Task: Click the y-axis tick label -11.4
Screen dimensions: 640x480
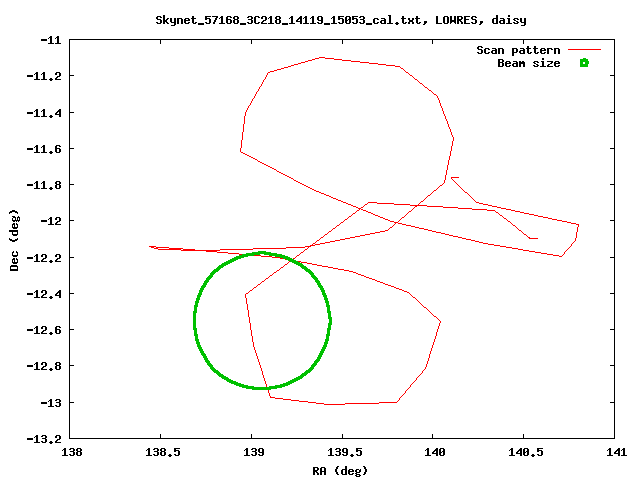Action: click(44, 113)
